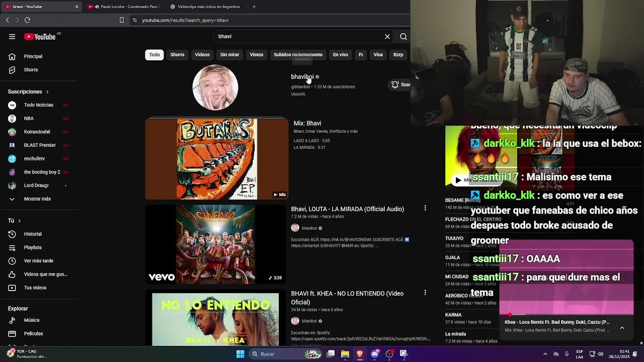
Task: Clear the search box with the X icon
Action: click(x=387, y=36)
